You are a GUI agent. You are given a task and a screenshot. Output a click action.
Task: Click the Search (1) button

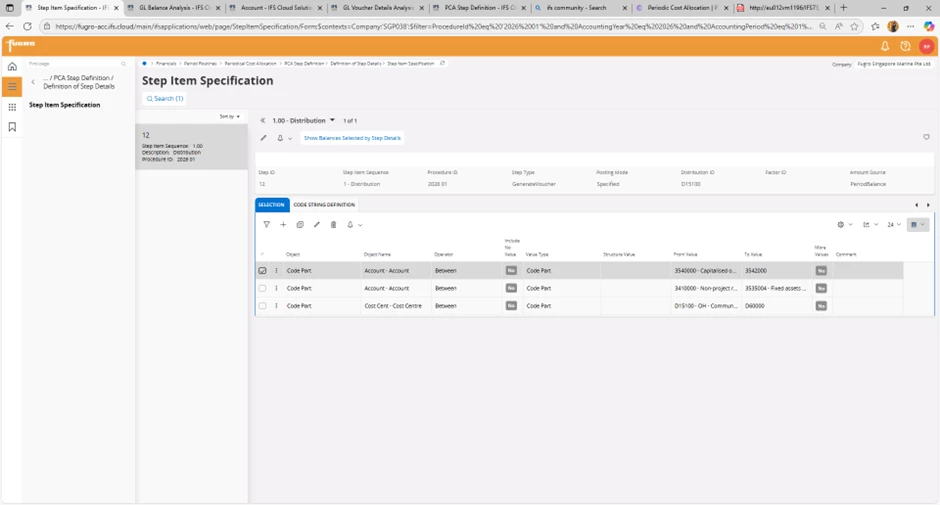click(x=165, y=99)
